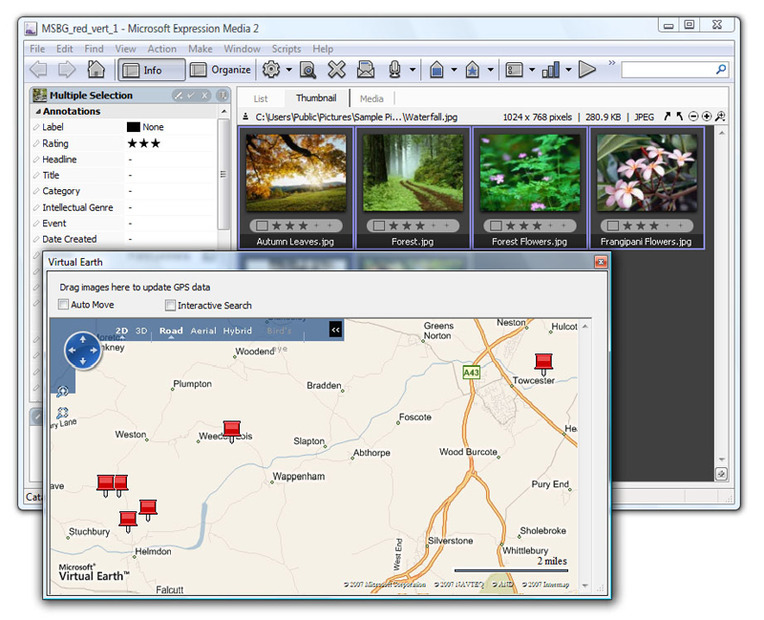Click the zoom in plus icon in path bar
The height and width of the screenshot is (620, 764).
707,116
